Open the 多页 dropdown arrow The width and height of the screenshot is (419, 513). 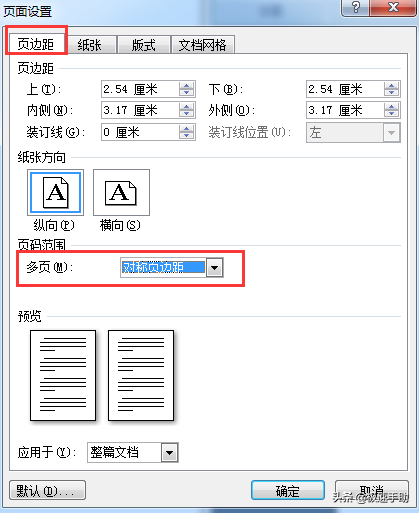coord(214,267)
